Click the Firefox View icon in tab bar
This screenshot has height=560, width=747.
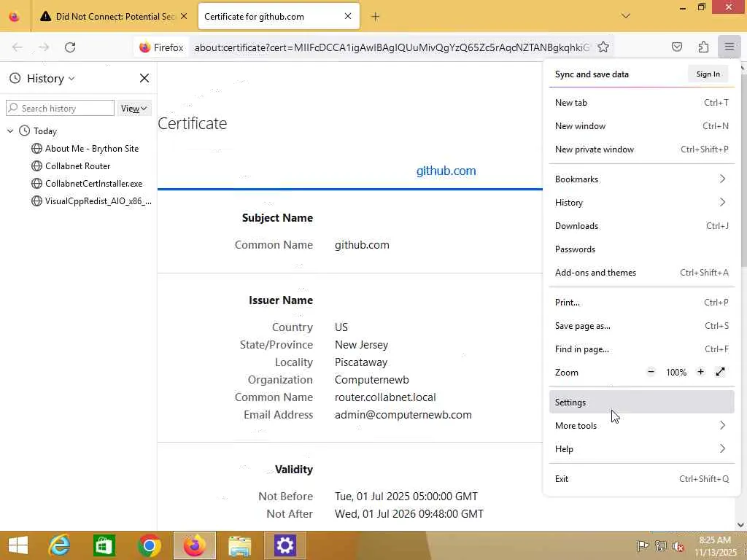15,17
